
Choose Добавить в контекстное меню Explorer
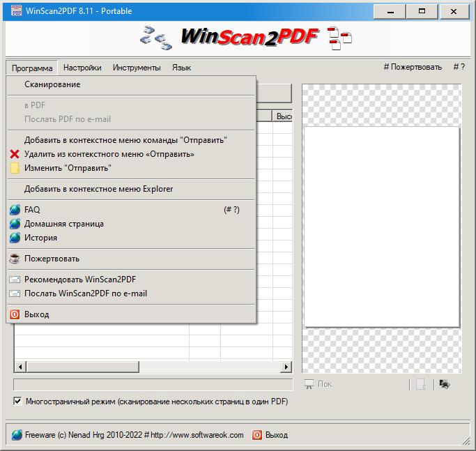(x=131, y=189)
